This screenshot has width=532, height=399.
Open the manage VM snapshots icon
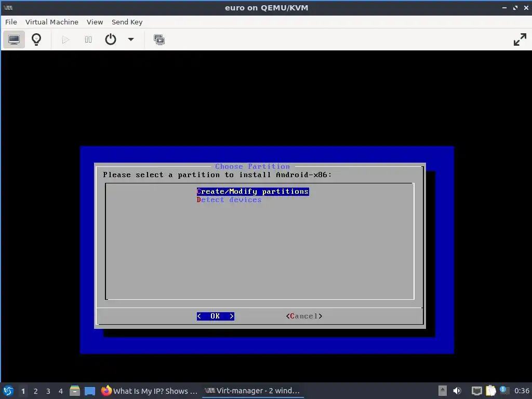(159, 39)
